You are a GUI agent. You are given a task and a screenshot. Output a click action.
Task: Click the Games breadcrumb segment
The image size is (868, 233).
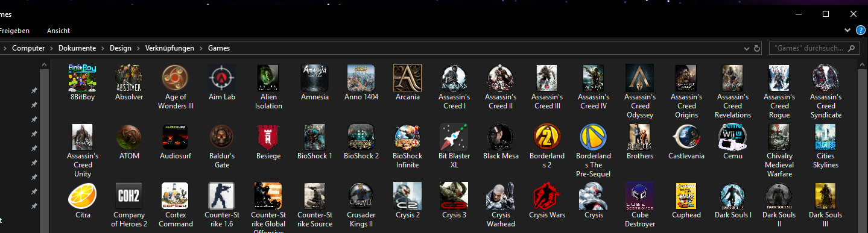[x=219, y=48]
